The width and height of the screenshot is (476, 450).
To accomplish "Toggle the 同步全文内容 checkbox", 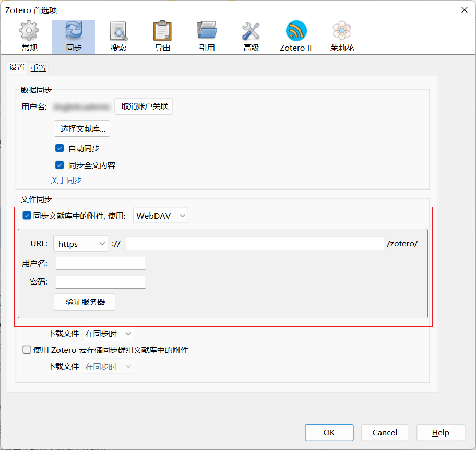I will pos(59,165).
